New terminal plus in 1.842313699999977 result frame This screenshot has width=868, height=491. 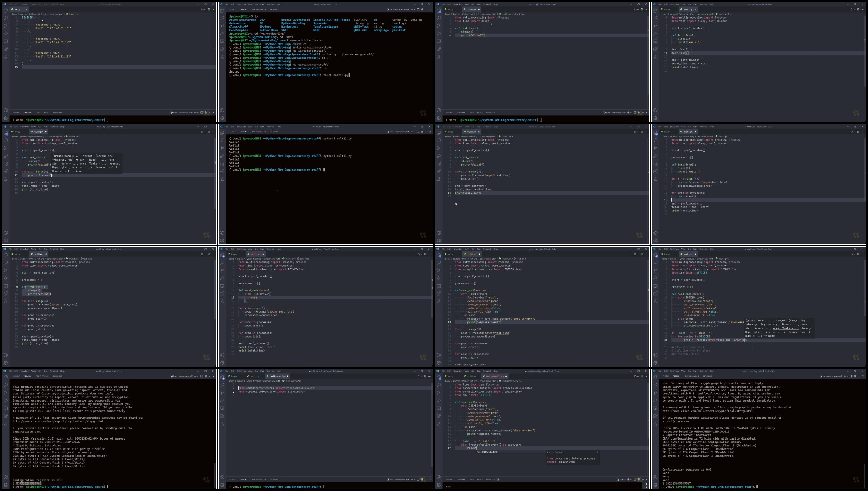(845, 376)
